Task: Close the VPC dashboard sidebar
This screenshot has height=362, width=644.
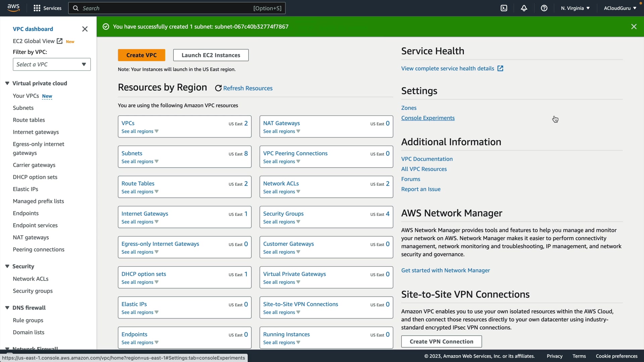Action: pyautogui.click(x=85, y=29)
